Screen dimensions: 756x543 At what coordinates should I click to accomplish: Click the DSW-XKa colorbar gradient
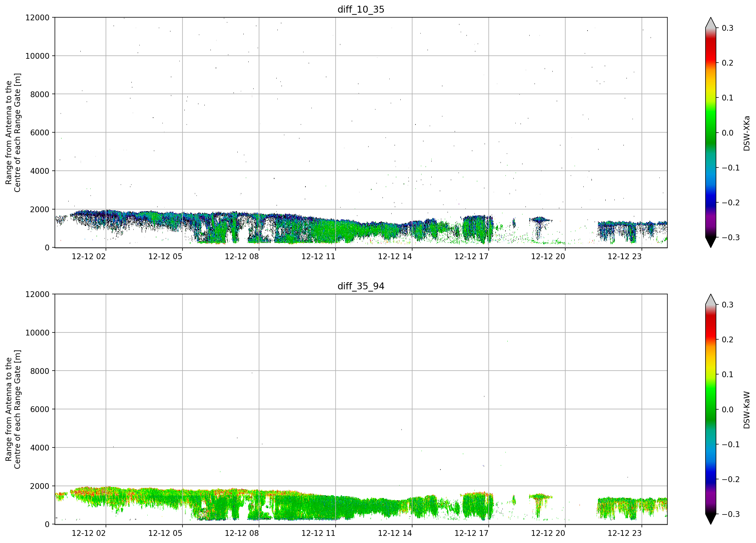711,132
